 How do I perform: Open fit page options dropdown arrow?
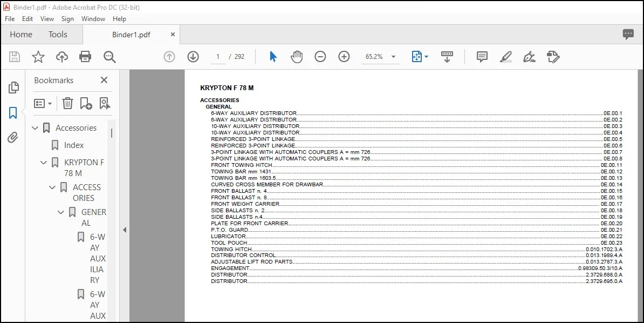pyautogui.click(x=426, y=57)
